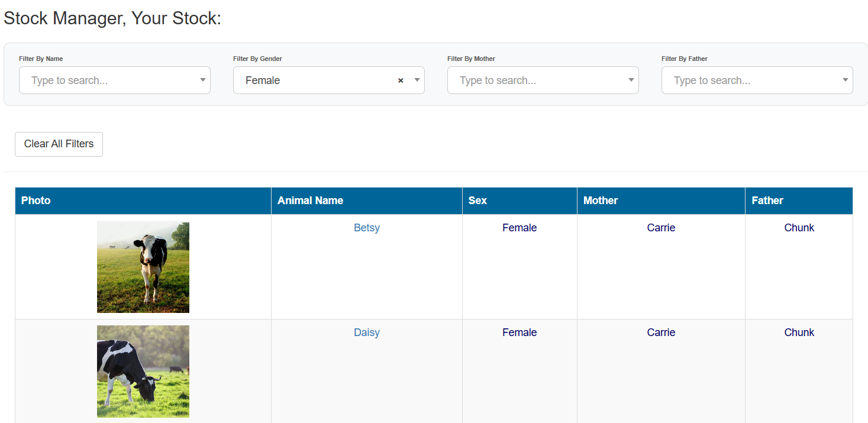Viewport: 868px width, 423px height.
Task: Expand the Filter By Gender dropdown arrow
Action: (417, 80)
